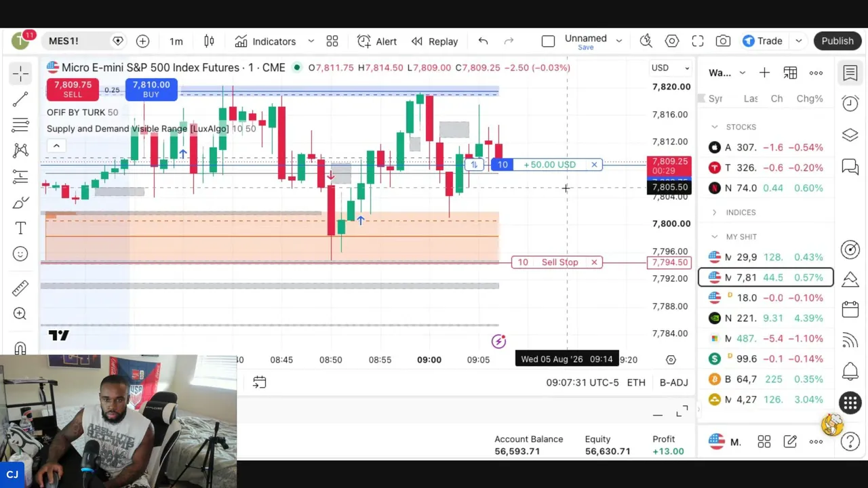868x488 pixels.
Task: Open the Trade panel button
Action: pyautogui.click(x=763, y=41)
